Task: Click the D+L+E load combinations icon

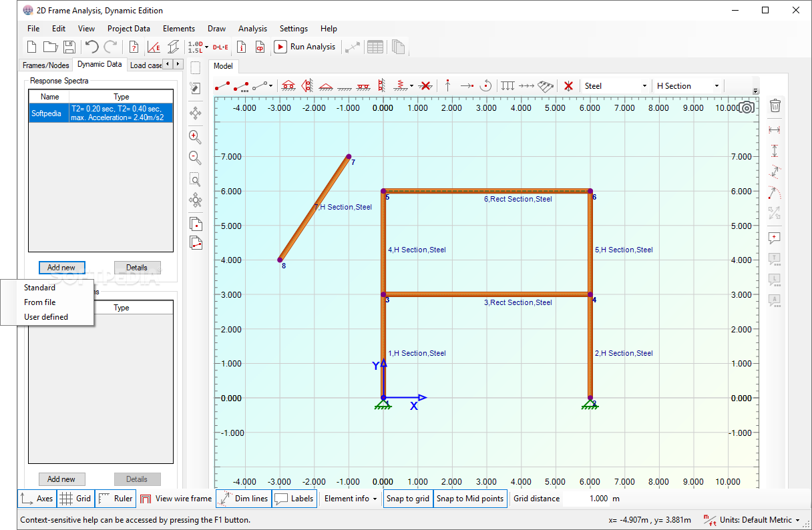Action: [220, 47]
